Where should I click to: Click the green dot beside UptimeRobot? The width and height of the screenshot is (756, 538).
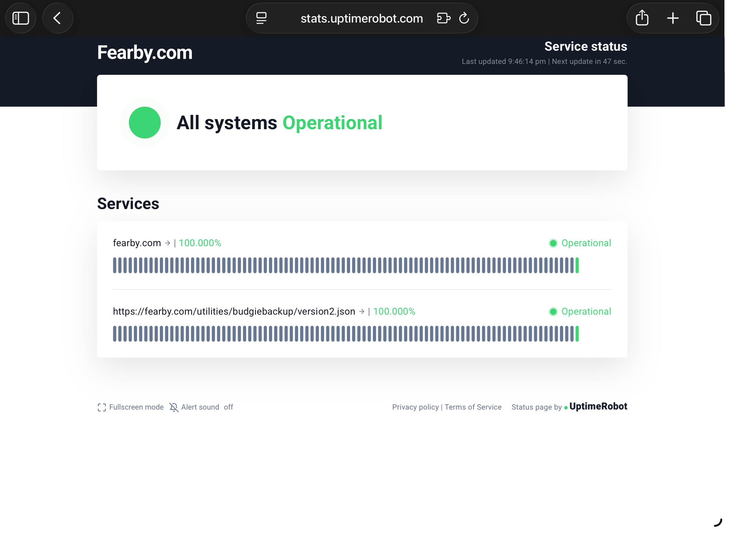pos(566,408)
